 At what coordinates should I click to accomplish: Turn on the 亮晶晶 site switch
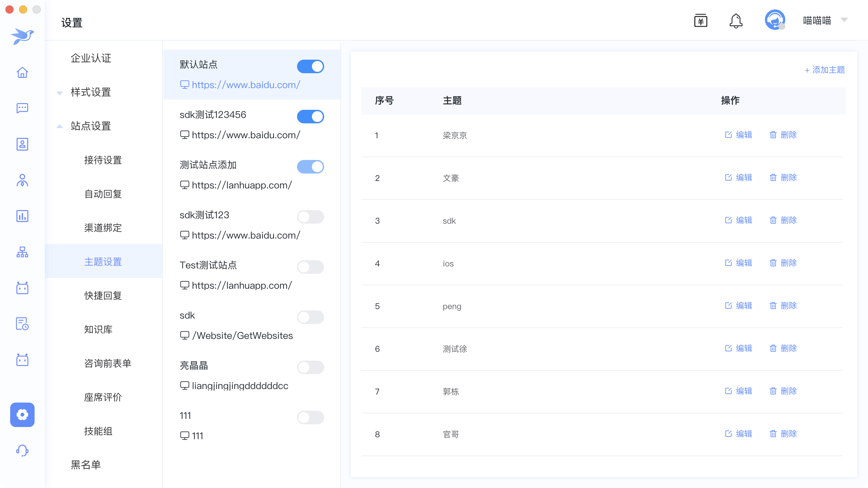coord(310,367)
